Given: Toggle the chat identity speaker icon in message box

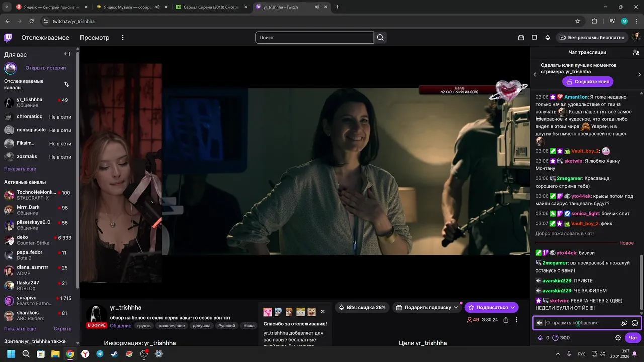Looking at the screenshot, I should 540,323.
